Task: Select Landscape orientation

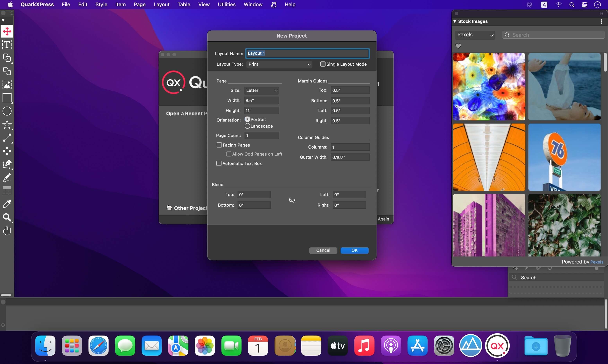Action: [247, 126]
